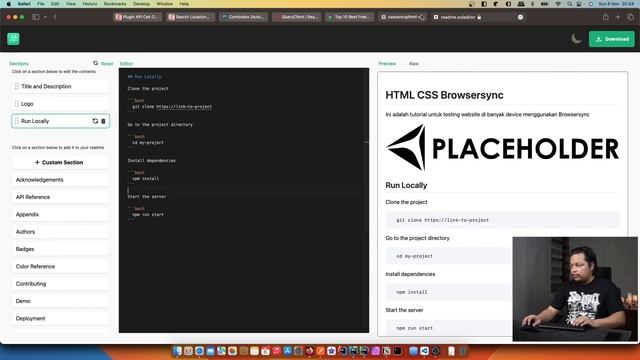Image resolution: width=640 pixels, height=360 pixels.
Task: Click drag handle icon beside Title and Description
Action: point(17,87)
